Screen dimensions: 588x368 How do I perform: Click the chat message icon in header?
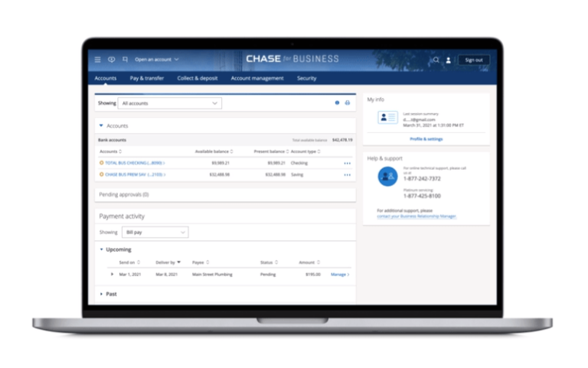pos(111,60)
